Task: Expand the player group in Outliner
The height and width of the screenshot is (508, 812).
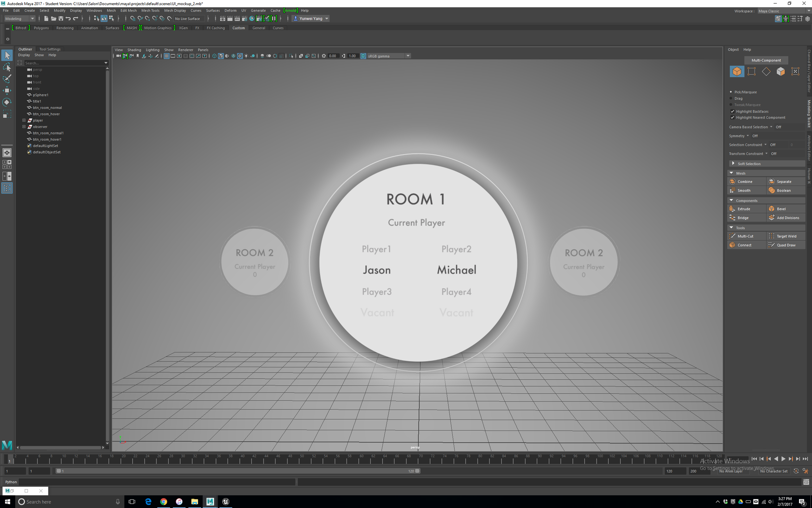Action: 24,120
